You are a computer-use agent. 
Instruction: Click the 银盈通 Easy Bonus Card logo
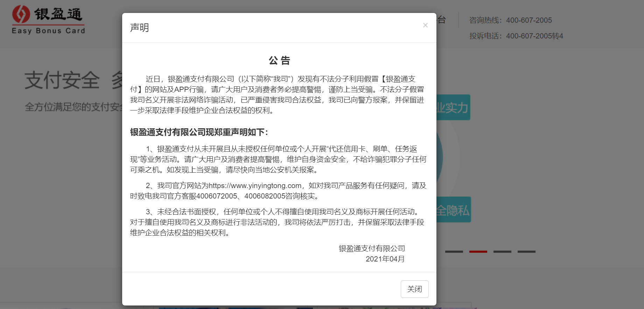48,20
